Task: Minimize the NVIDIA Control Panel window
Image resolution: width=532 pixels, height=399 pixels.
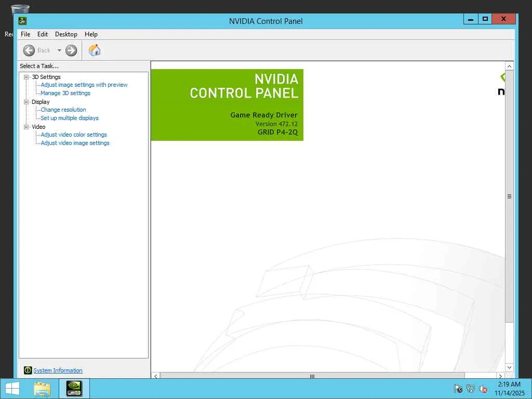Action: [471, 19]
